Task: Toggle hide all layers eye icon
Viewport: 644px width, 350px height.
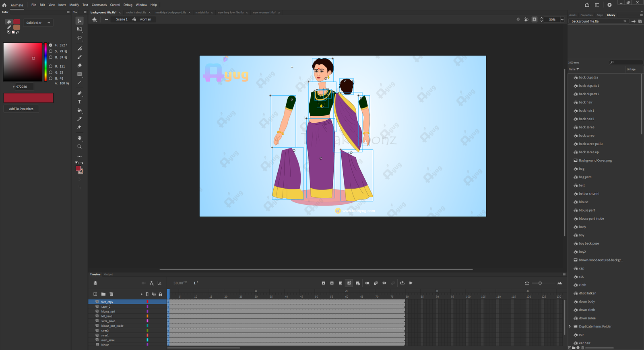Action: pos(154,294)
